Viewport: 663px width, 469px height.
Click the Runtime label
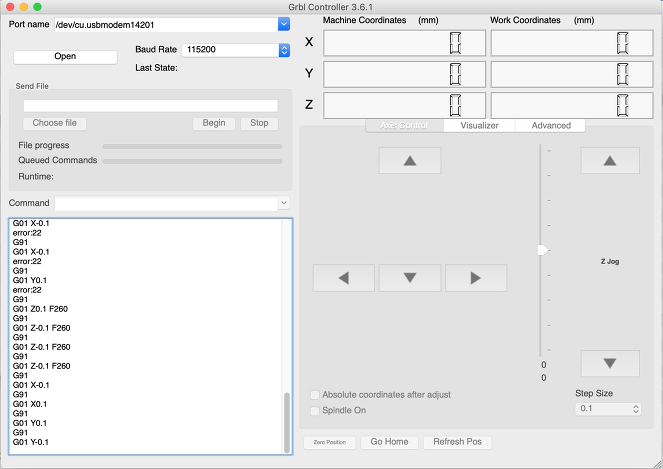click(36, 177)
